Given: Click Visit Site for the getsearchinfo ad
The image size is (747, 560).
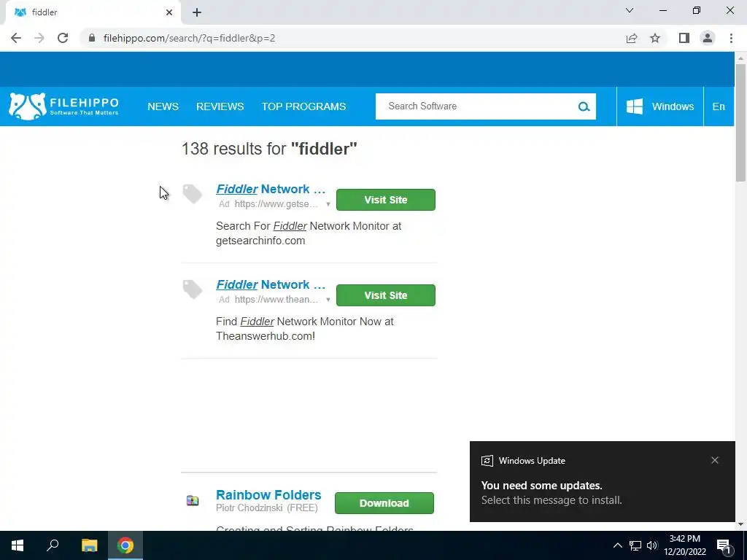Looking at the screenshot, I should point(385,200).
